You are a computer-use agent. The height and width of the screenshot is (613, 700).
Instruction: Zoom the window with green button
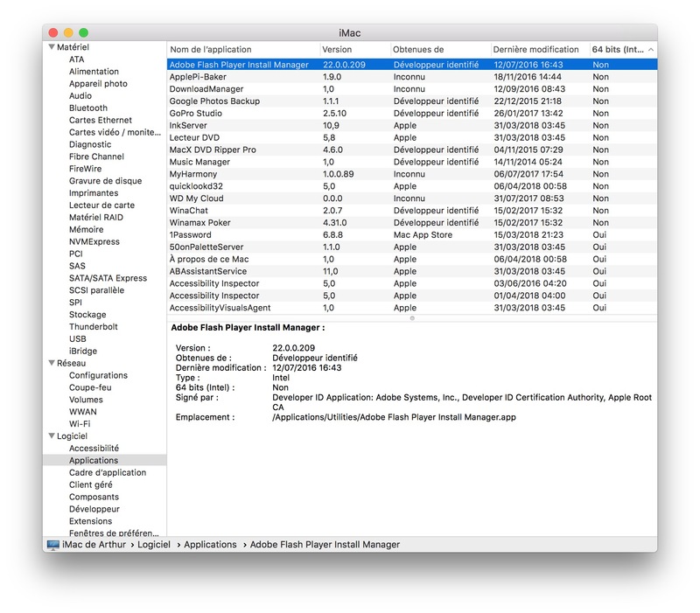83,32
